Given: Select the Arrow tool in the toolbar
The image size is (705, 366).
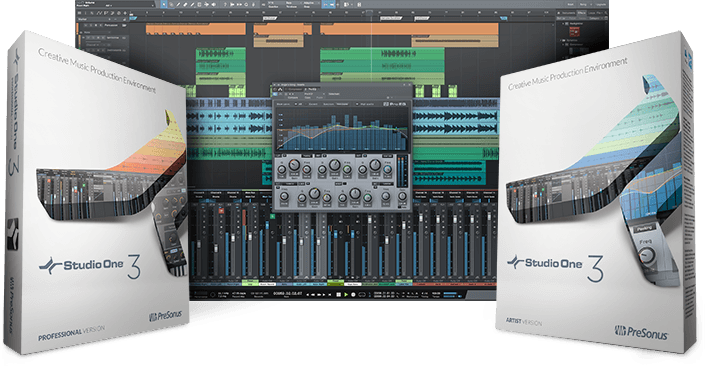Looking at the screenshot, I should (164, 4).
